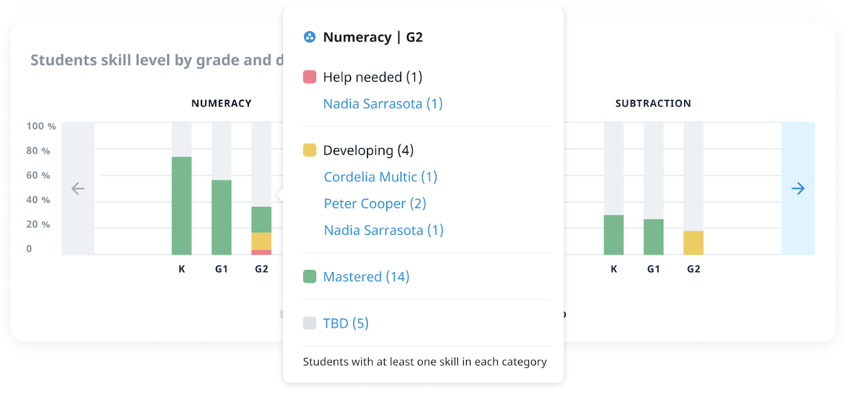The width and height of the screenshot is (868, 404).
Task: Click the green segment of Numeracy G2 bar
Action: pos(261,219)
